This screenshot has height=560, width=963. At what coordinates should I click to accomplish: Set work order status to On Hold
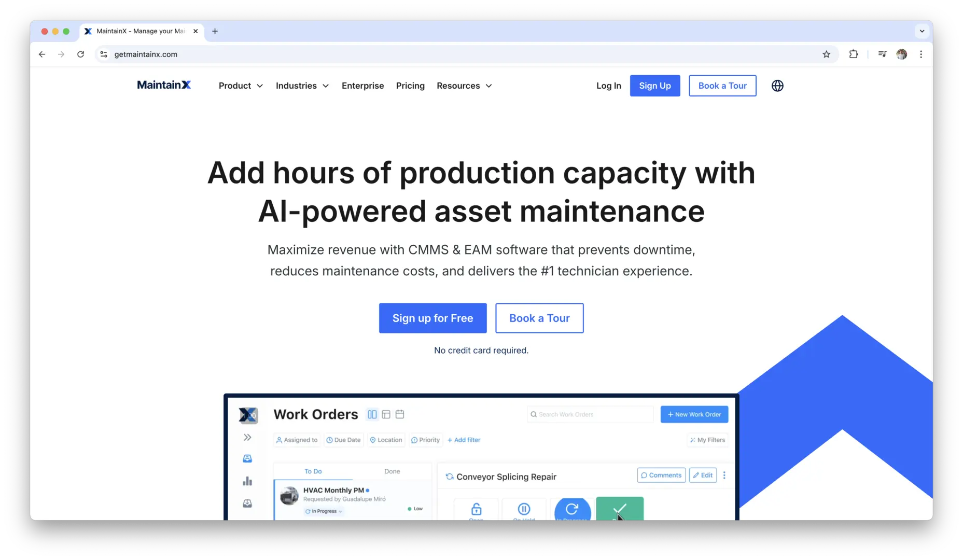coord(524,509)
